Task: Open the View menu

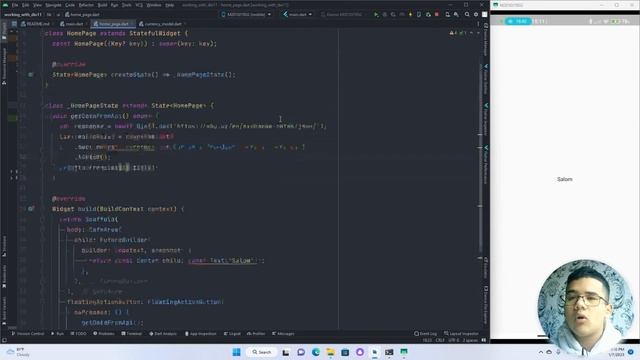Action: tap(38, 5)
